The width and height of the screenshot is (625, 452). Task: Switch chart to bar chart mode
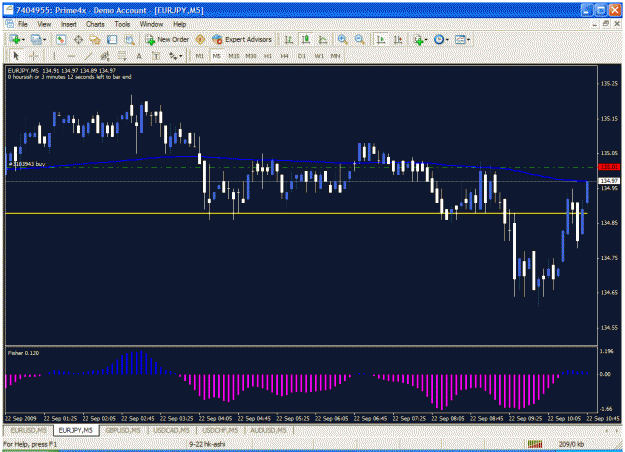(x=289, y=39)
